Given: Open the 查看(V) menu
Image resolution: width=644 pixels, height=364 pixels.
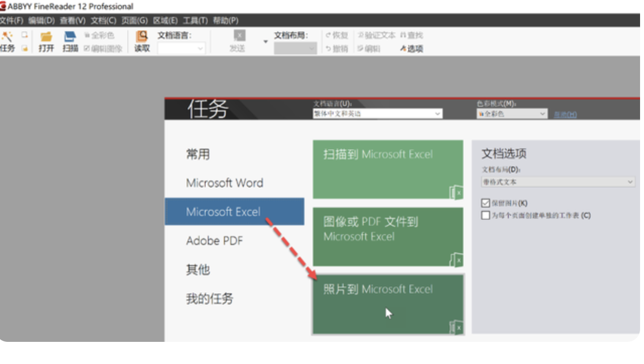Looking at the screenshot, I should (x=73, y=21).
